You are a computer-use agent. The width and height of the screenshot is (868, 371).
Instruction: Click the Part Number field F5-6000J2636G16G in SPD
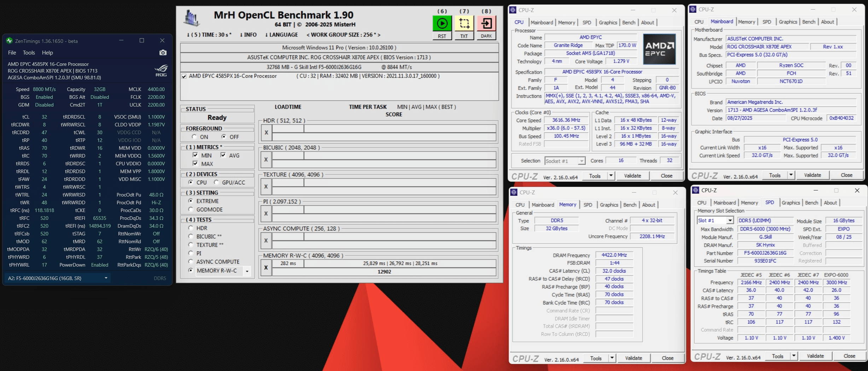765,253
